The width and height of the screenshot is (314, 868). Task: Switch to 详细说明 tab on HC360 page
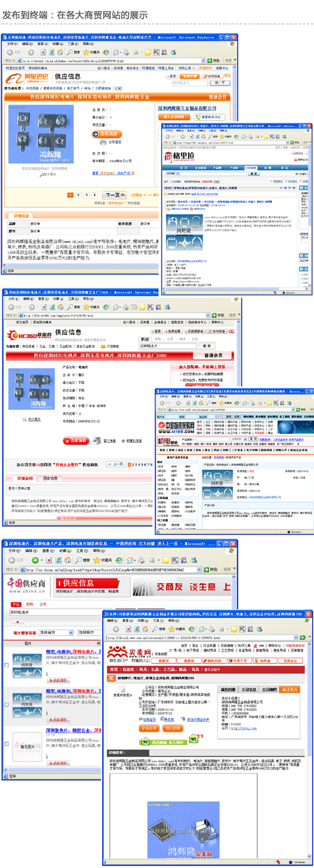[x=25, y=478]
